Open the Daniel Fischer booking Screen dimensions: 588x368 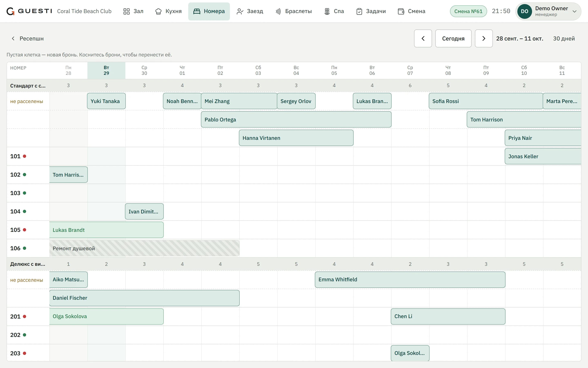click(144, 298)
